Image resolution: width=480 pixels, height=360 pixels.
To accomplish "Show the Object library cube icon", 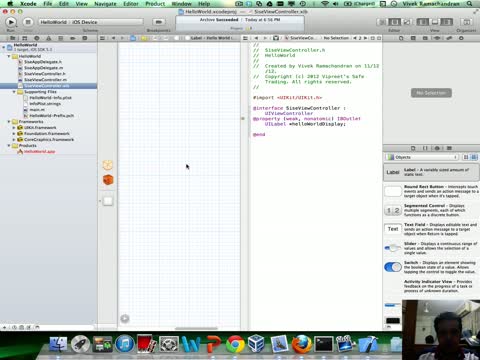I will coord(437,148).
